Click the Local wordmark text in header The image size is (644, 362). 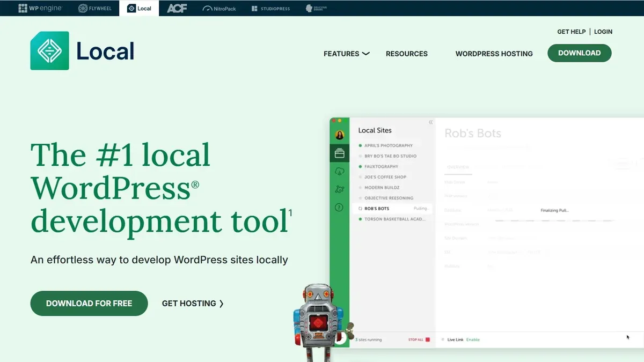[x=105, y=51]
